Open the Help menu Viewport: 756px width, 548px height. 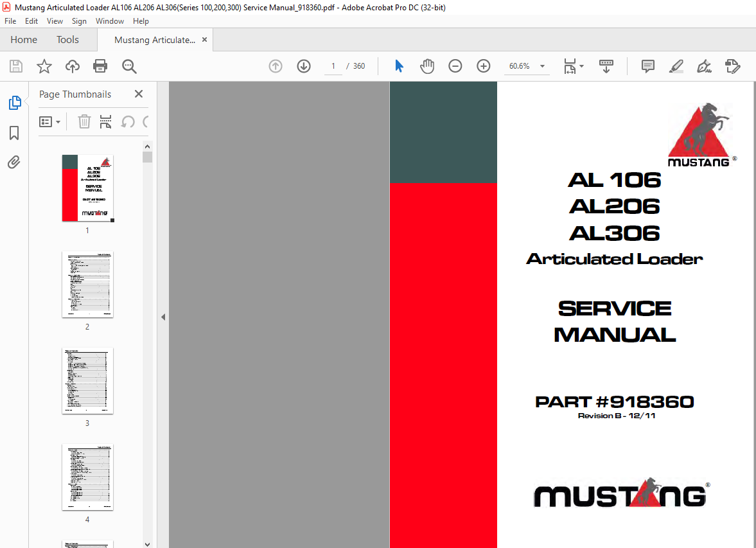pos(141,21)
